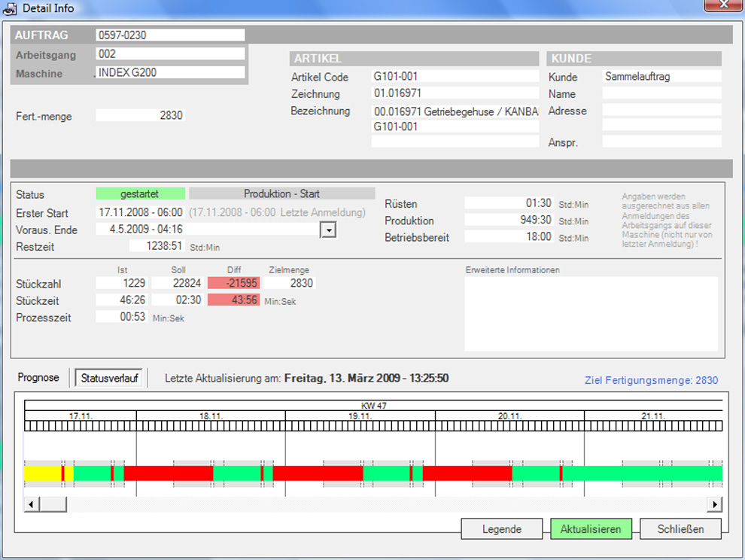Click the Fert.-menge field 2830

tap(141, 115)
